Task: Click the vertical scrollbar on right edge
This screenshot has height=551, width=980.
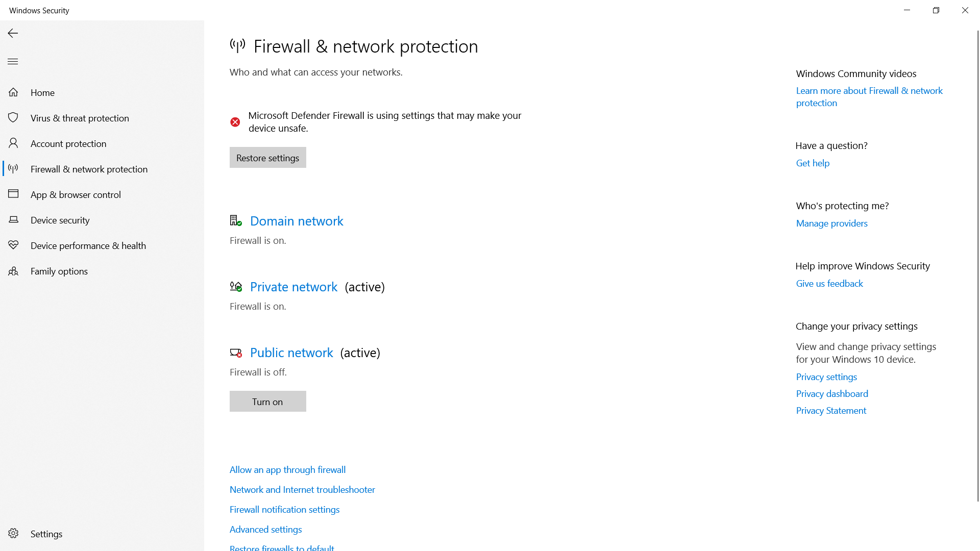Action: click(977, 265)
